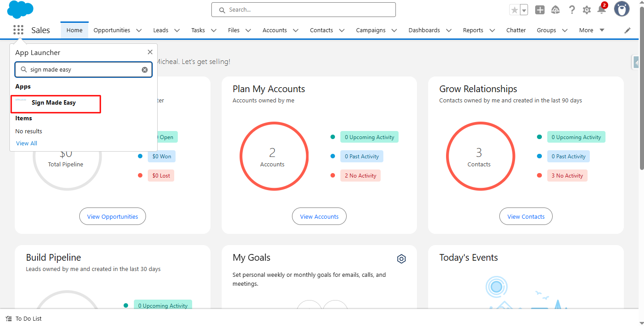Open the To Do List utility
The width and height of the screenshot is (644, 326).
click(24, 319)
